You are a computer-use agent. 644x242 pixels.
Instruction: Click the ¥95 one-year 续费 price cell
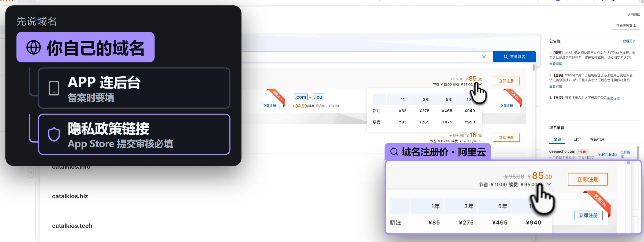tap(402, 122)
